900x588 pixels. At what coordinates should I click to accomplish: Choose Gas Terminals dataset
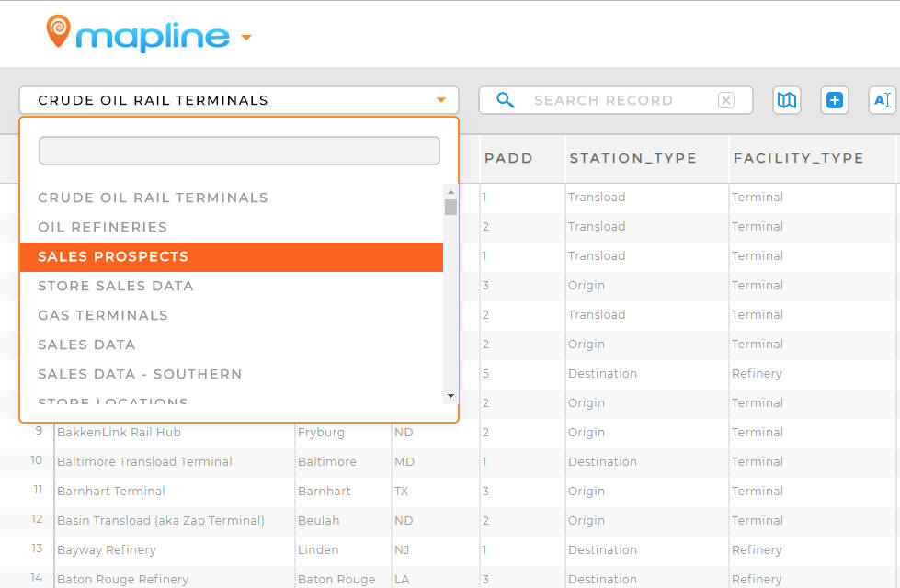[232, 315]
